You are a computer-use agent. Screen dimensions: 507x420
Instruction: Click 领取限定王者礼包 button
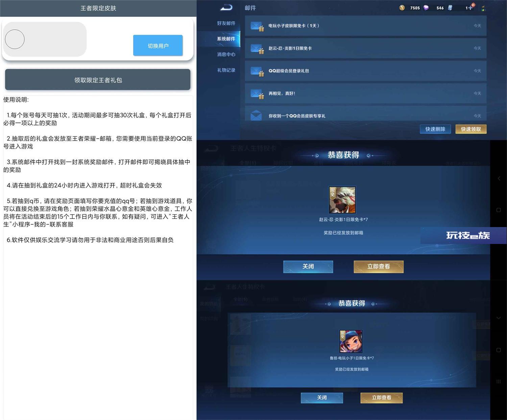click(98, 80)
